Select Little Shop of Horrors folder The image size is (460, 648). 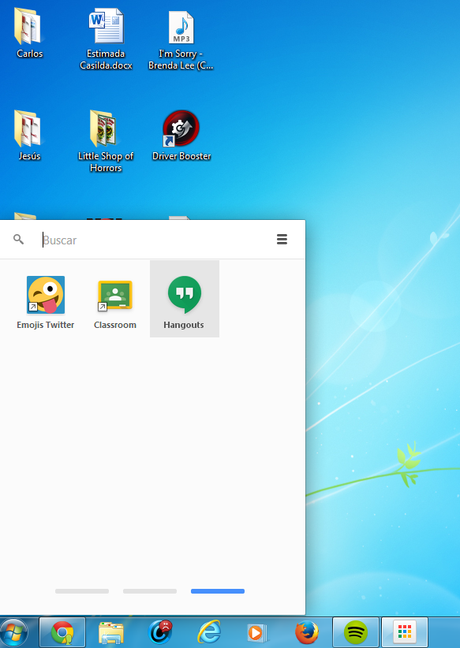tap(106, 141)
